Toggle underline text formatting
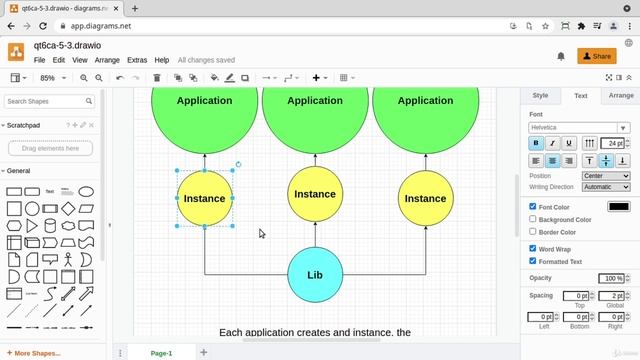640x360 pixels. [x=569, y=143]
